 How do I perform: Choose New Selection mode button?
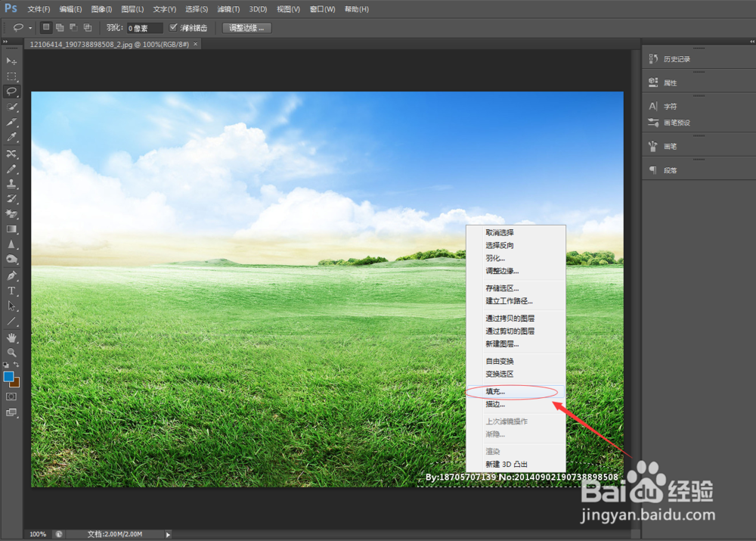[x=46, y=27]
